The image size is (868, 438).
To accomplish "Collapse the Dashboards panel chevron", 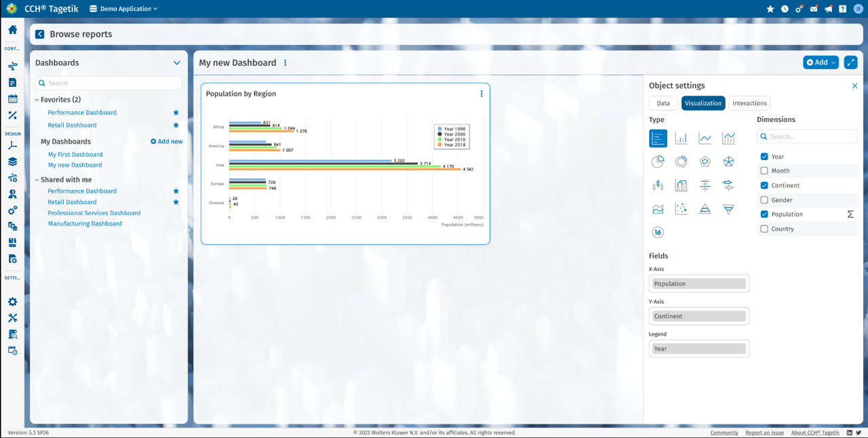I will pyautogui.click(x=177, y=63).
